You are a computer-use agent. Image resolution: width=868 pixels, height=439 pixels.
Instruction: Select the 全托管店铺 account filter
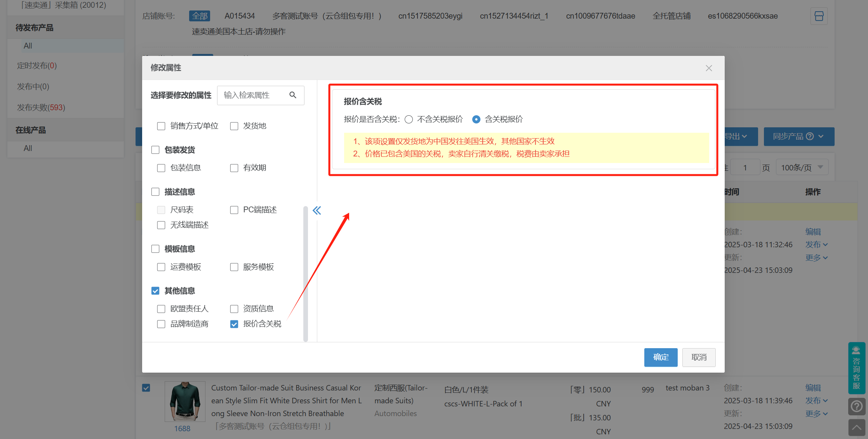671,16
